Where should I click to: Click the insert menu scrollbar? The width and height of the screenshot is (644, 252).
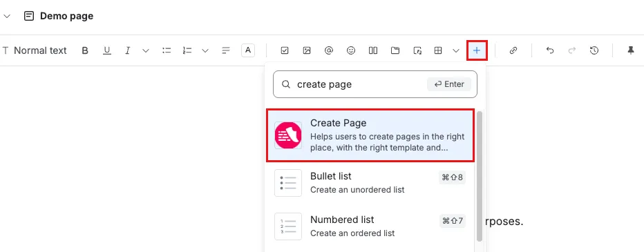[480, 177]
